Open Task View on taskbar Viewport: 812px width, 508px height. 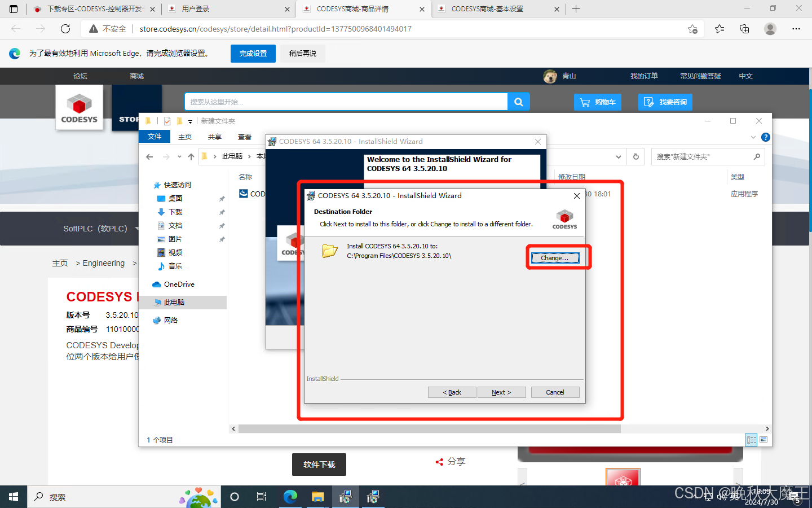coord(262,497)
